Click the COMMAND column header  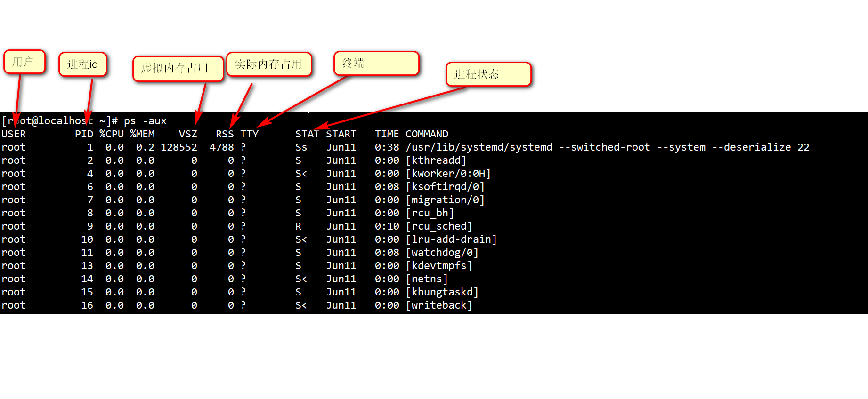(x=427, y=134)
